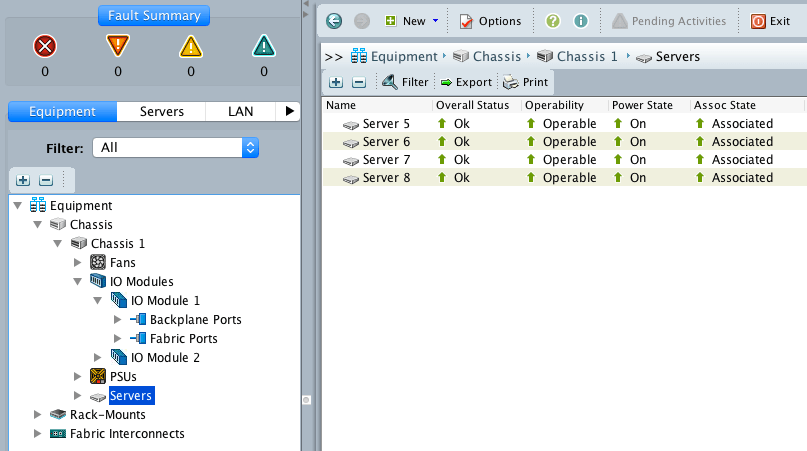The image size is (807, 451).
Task: Expand the Fabric Interconnects tree node
Action: click(38, 433)
